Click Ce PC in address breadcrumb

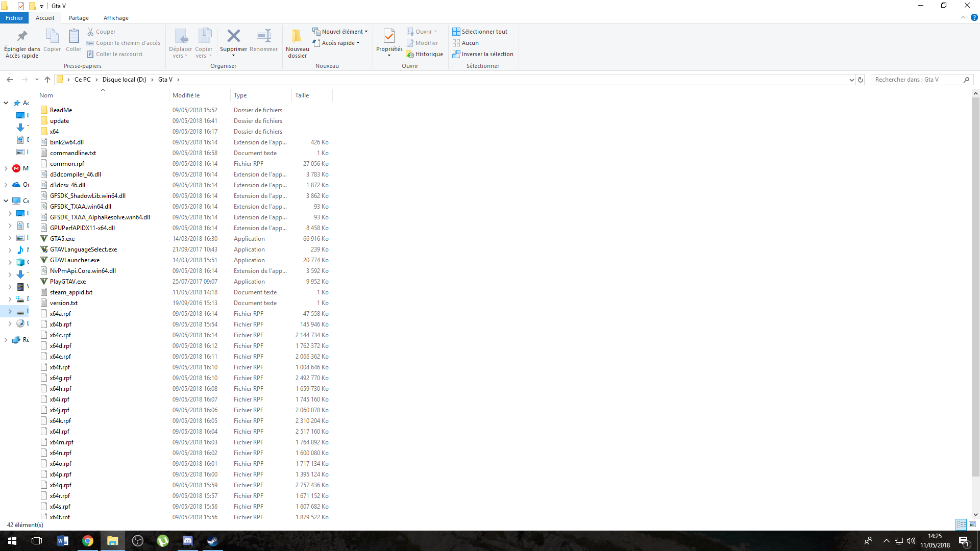click(83, 80)
